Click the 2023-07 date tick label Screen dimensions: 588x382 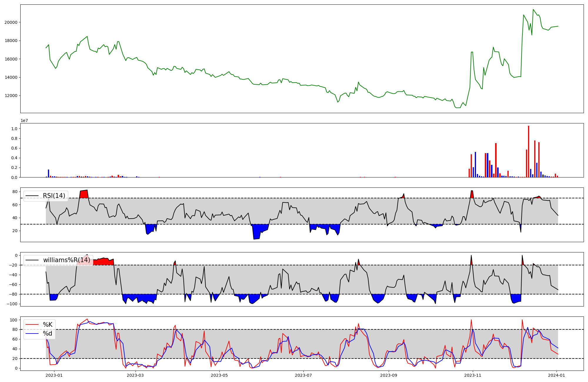[x=303, y=375]
